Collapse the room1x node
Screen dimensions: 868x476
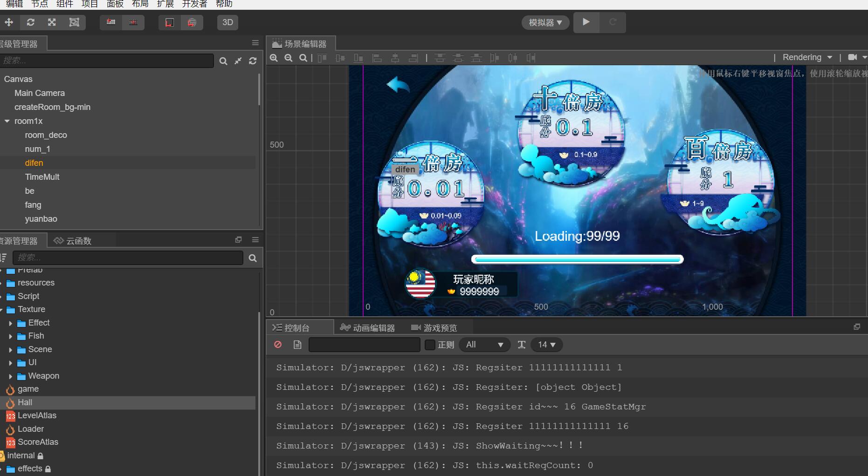pyautogui.click(x=7, y=121)
